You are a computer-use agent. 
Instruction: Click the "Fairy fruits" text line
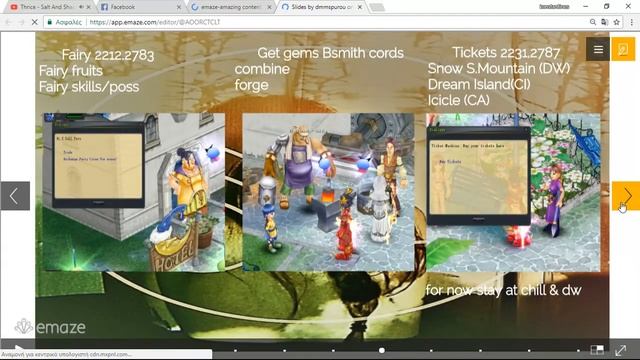click(x=71, y=71)
